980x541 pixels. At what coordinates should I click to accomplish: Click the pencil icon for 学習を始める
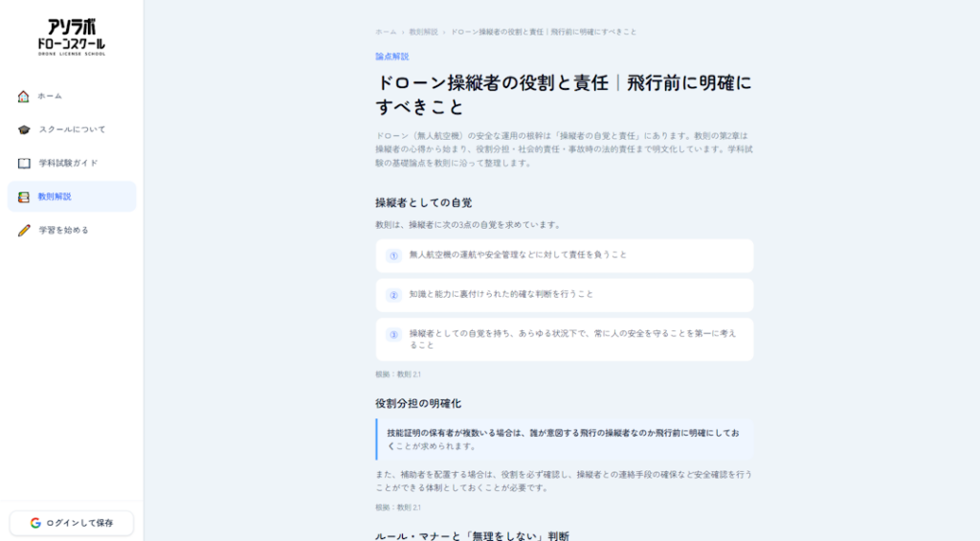click(24, 230)
